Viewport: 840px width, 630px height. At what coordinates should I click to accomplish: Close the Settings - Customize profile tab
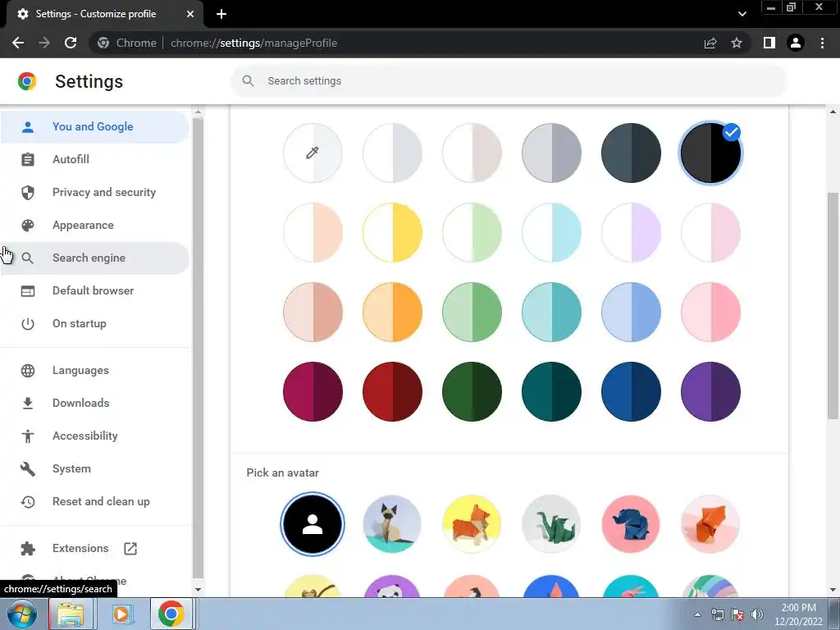[190, 14]
